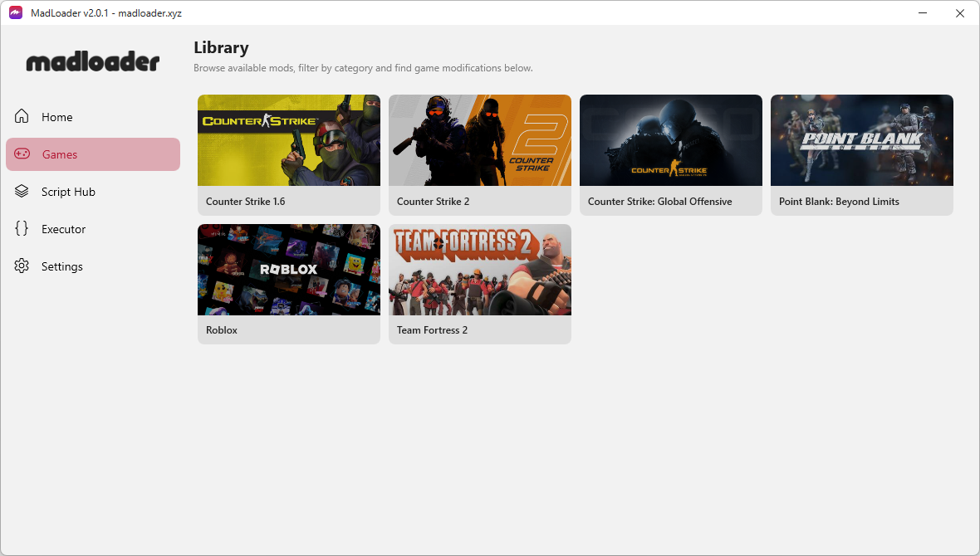
Task: Open Counter Strike: Global Offensive cover art
Action: pyautogui.click(x=671, y=140)
